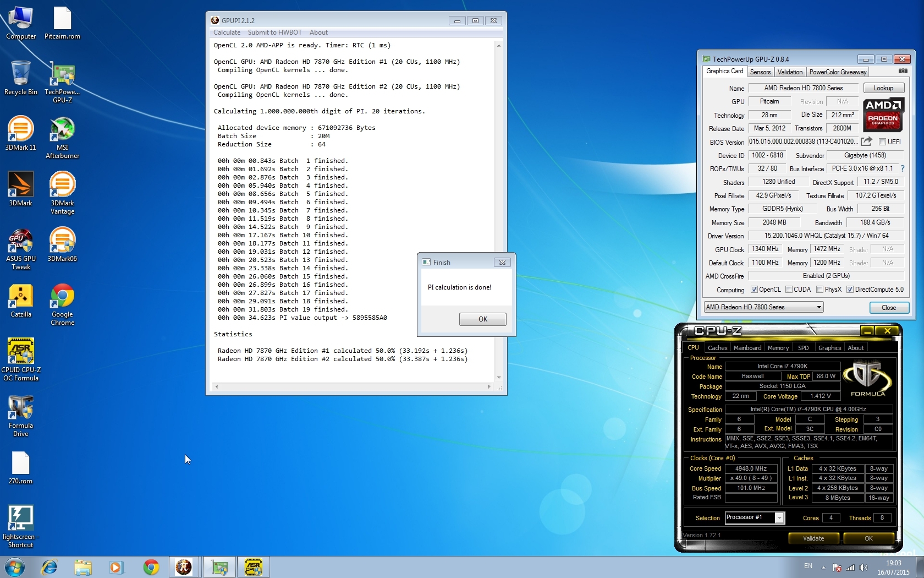Screen dimensions: 924x578
Task: Switch to the Validation tab in GPU-Z
Action: click(790, 72)
